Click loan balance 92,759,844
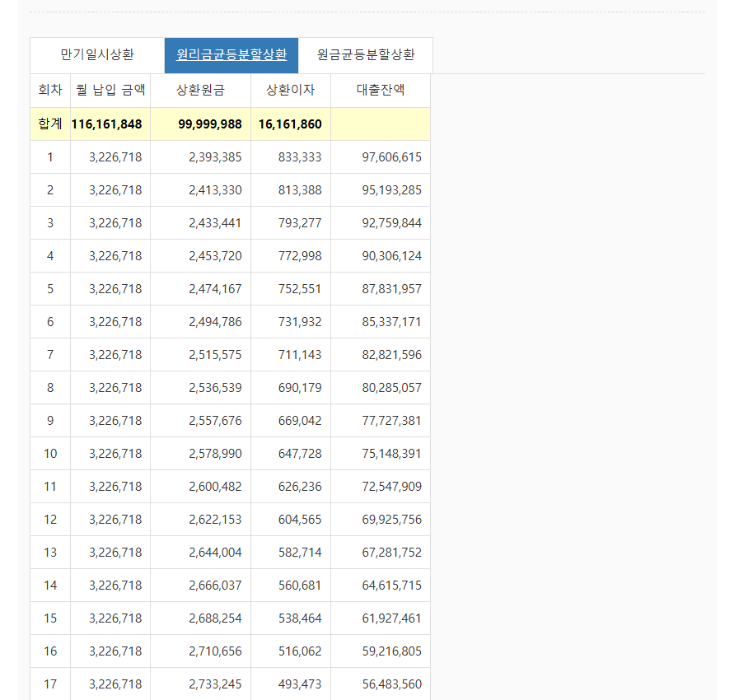734x700 pixels. (x=392, y=223)
